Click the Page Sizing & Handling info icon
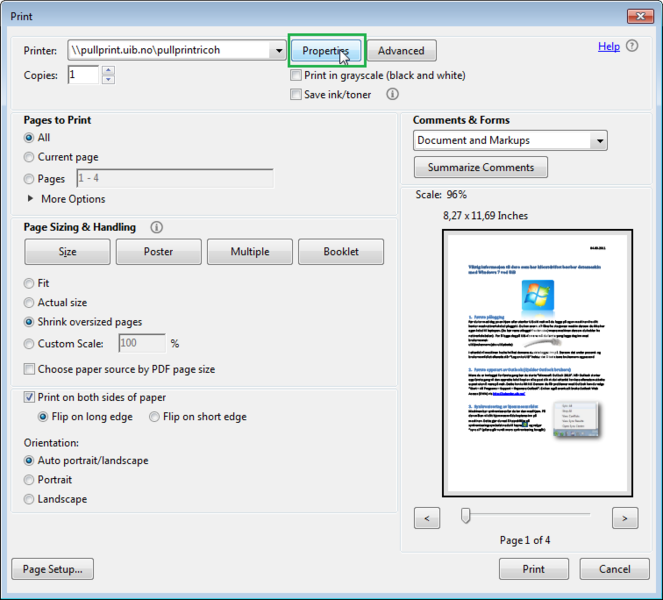This screenshot has width=663, height=600. [x=156, y=227]
